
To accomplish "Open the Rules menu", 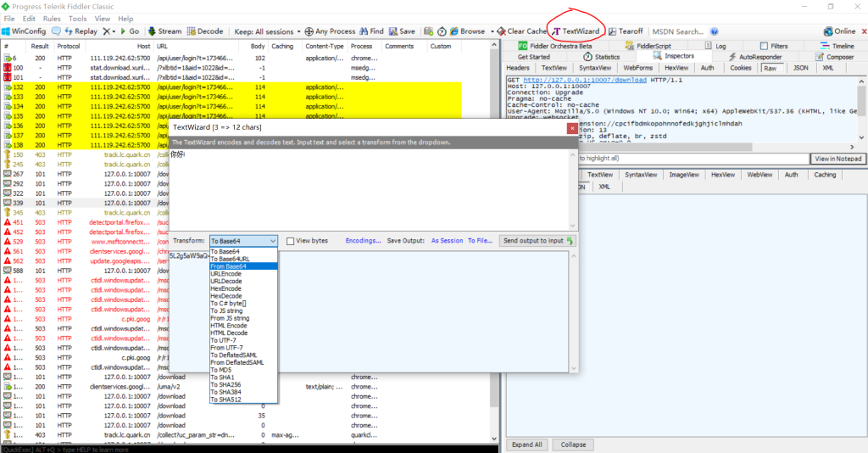I will (52, 18).
